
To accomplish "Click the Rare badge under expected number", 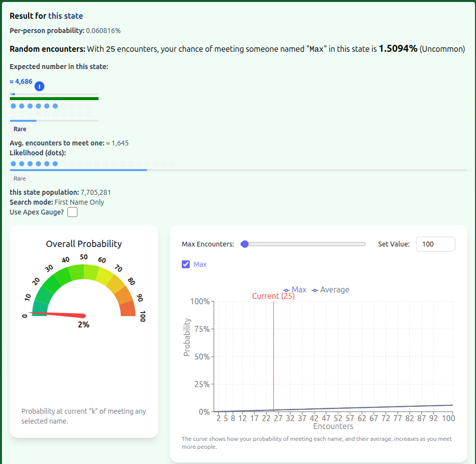I will 20,129.
